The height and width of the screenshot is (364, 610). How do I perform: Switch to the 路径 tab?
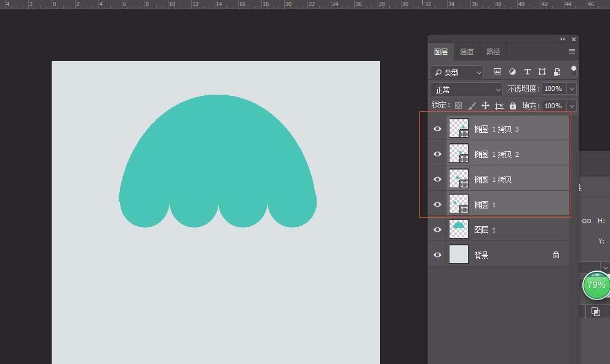point(493,52)
